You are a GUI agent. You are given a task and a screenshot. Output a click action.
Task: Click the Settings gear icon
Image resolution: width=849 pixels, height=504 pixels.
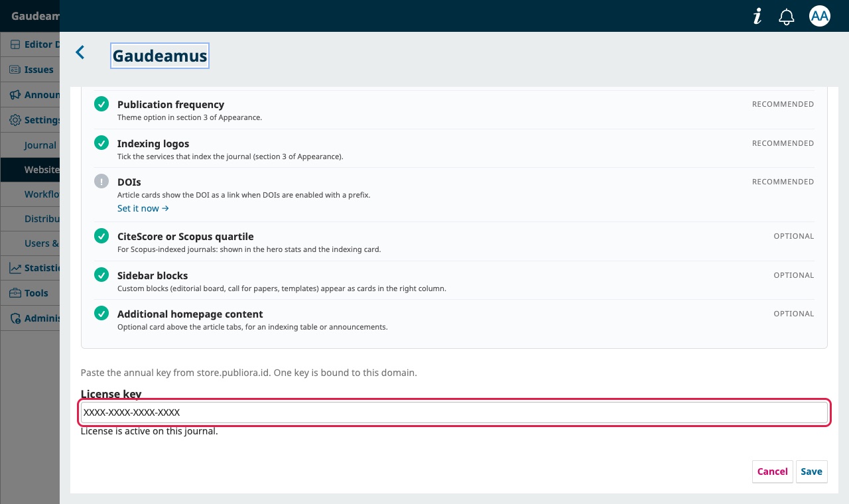(15, 120)
